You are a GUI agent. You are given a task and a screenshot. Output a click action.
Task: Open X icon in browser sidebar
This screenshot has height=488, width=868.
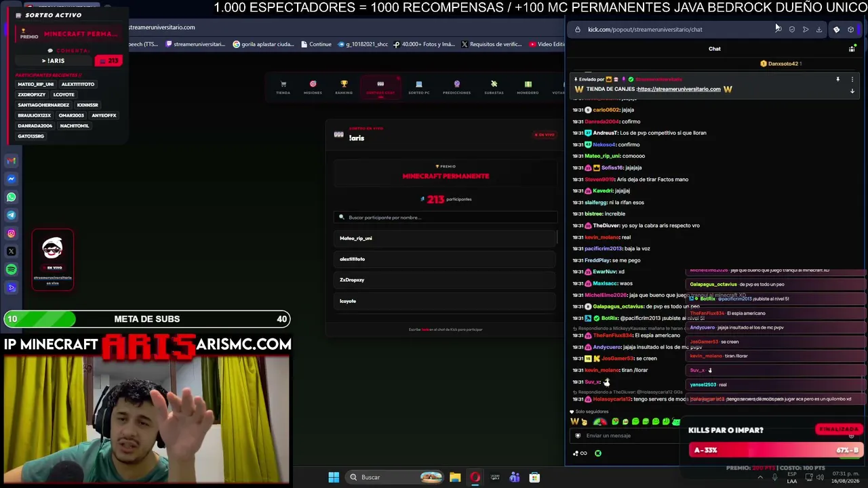point(11,251)
